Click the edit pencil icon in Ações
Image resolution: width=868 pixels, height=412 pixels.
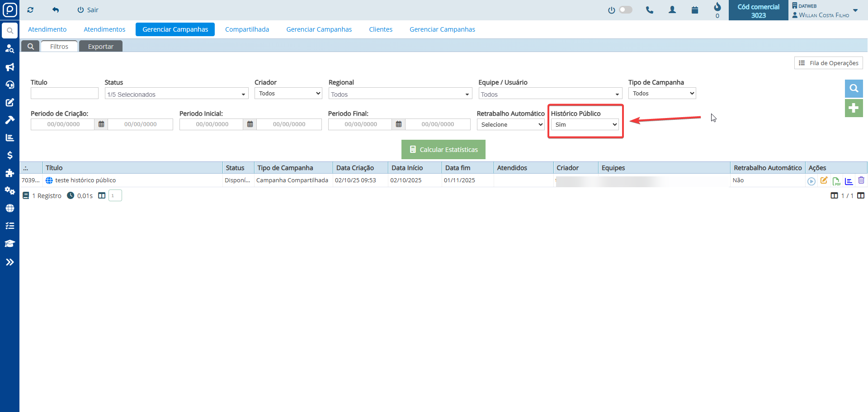click(x=824, y=180)
